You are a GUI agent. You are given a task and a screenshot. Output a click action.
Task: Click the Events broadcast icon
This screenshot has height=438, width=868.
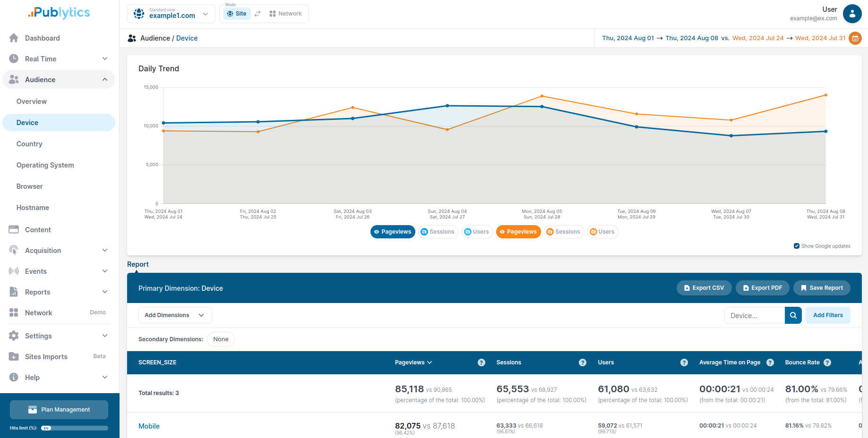(14, 271)
